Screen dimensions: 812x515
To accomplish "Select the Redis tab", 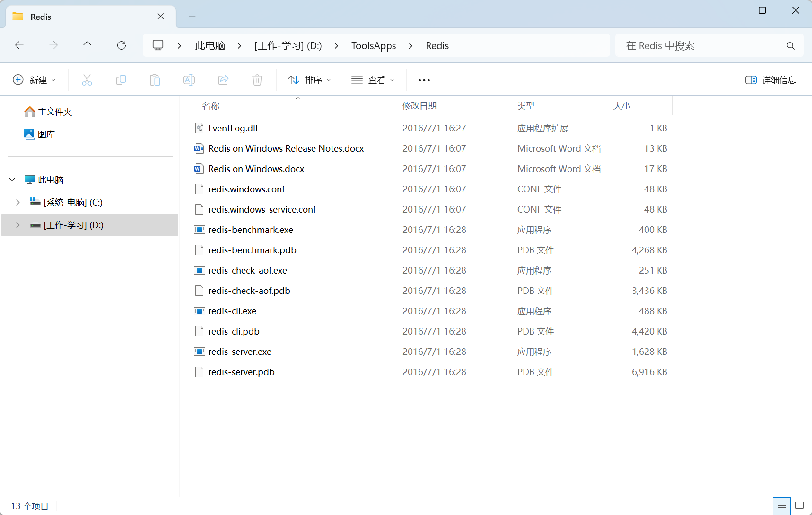I will (90, 17).
